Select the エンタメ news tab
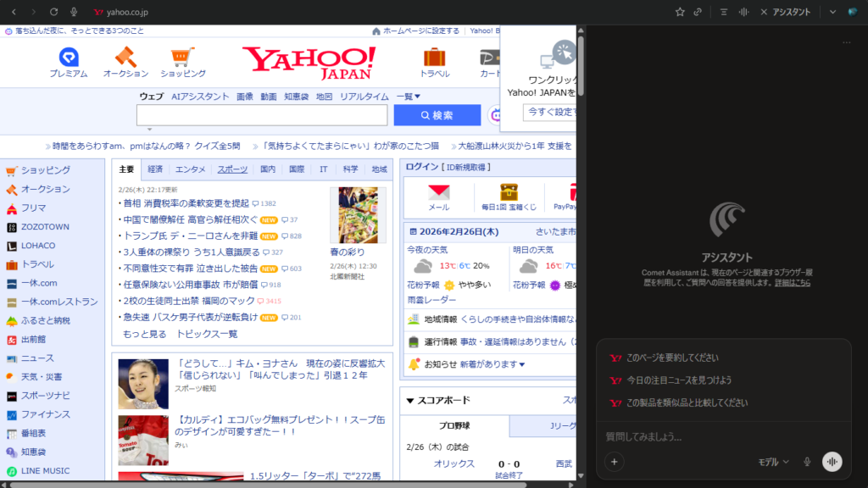This screenshot has width=868, height=488. [x=190, y=169]
